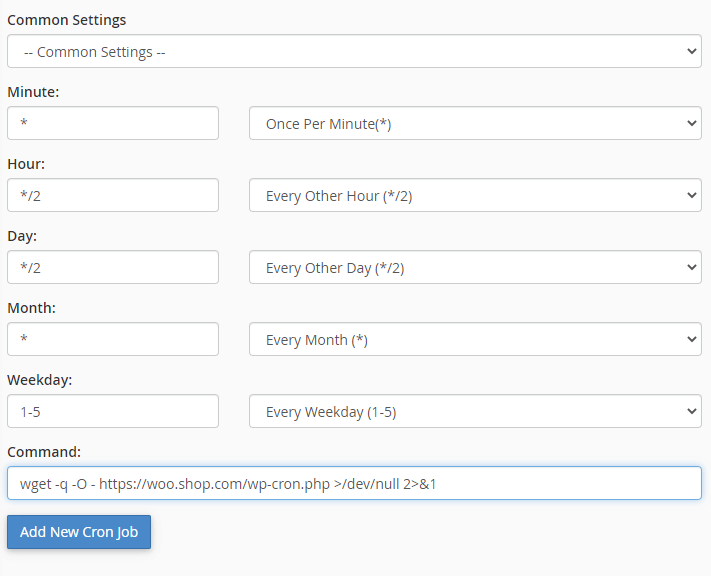Viewport: 711px width, 576px height.
Task: Click the Month text input
Action: tap(113, 340)
